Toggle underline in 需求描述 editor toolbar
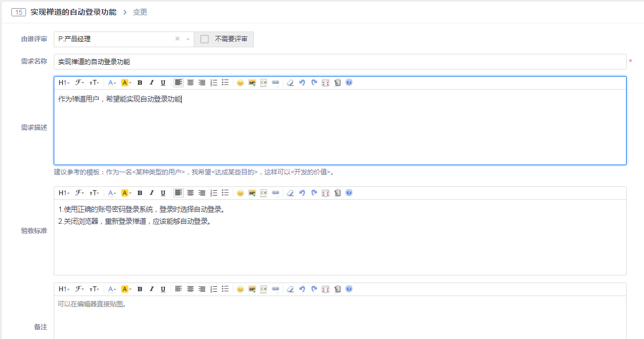 pos(163,83)
